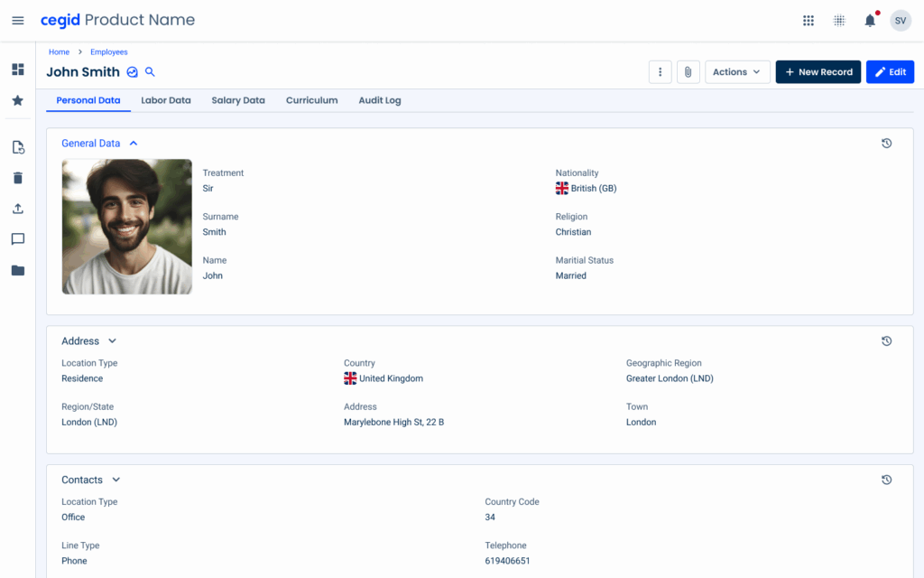Go to Employees breadcrumb link

(109, 52)
